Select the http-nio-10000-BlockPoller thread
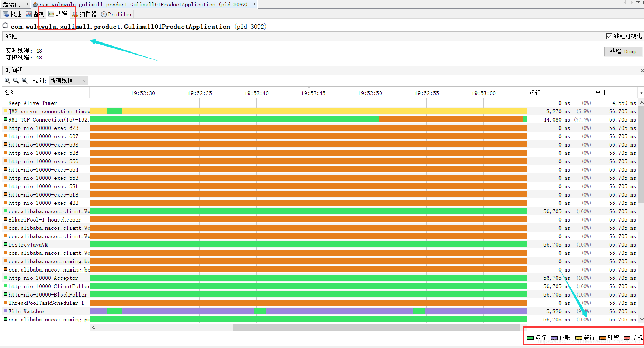The height and width of the screenshot is (348, 644). pos(46,295)
